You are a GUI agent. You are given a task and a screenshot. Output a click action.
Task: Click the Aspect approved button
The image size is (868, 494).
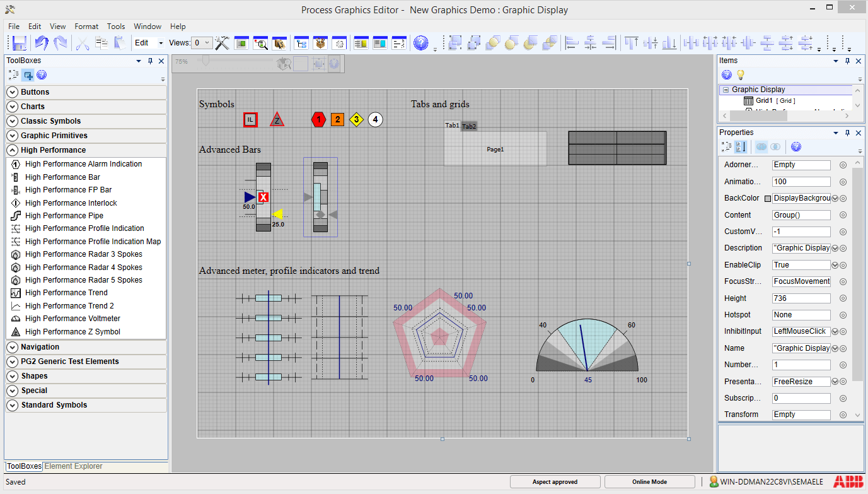tap(555, 481)
